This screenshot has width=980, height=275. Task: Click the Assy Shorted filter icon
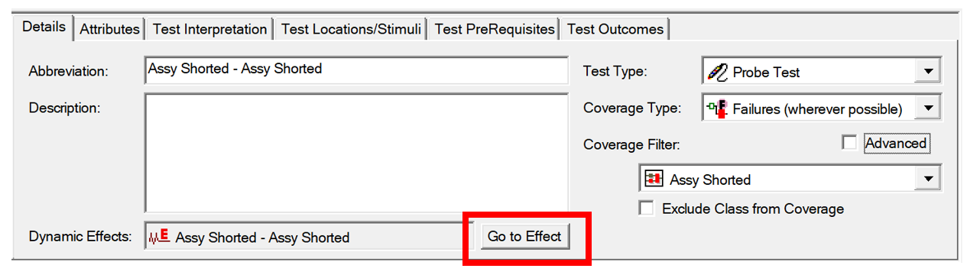(x=654, y=180)
